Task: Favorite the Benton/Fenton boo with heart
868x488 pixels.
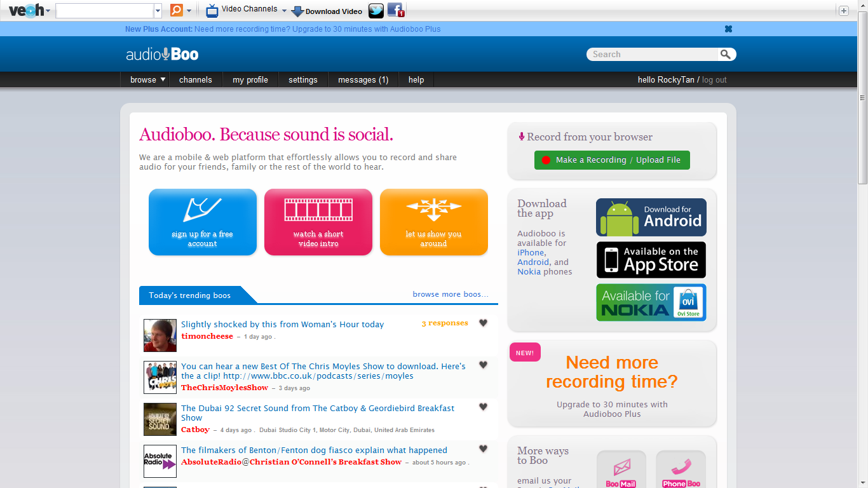Action: [x=483, y=449]
